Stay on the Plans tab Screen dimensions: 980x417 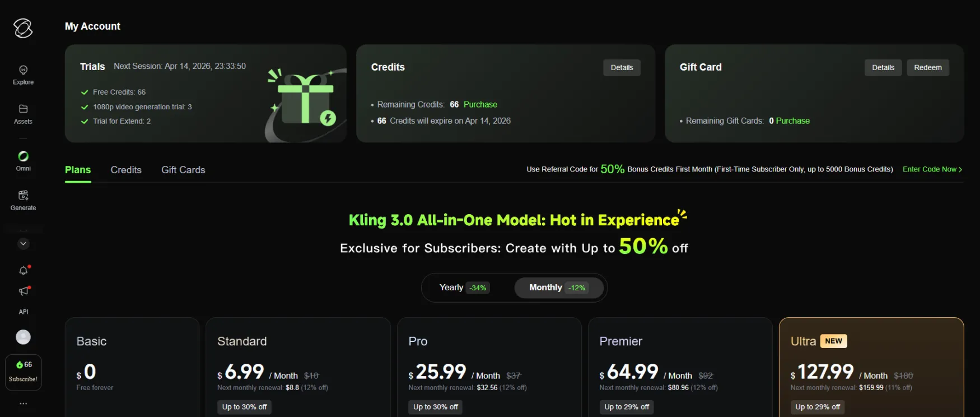click(77, 170)
